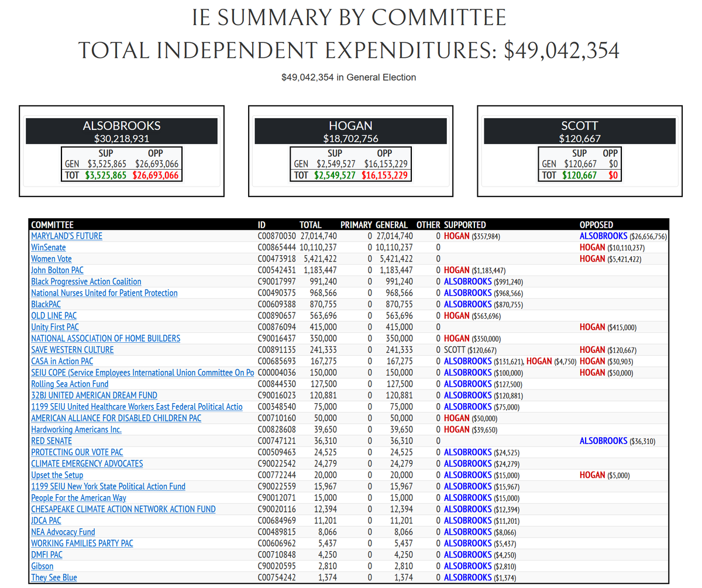Open the RED SENATE committee link
702x588 pixels.
point(51,441)
